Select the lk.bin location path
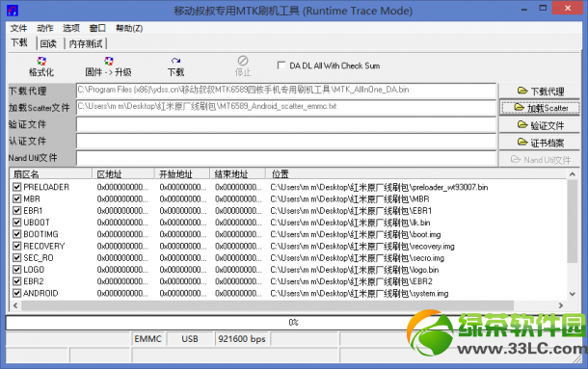 350,223
